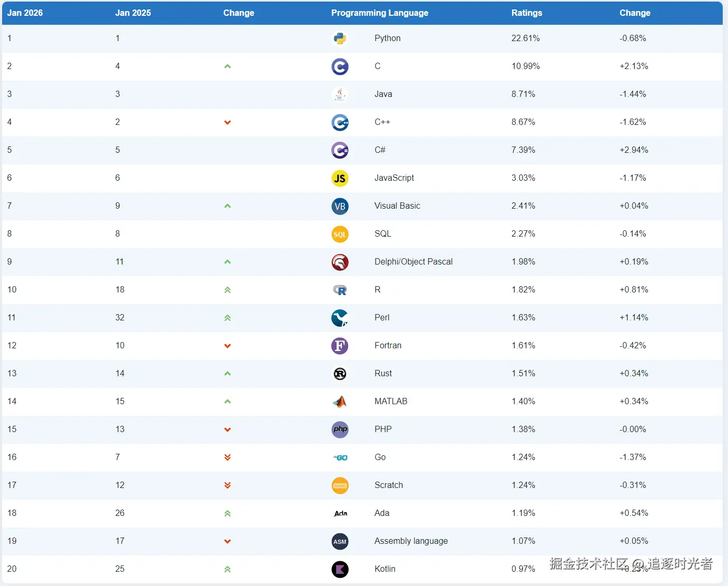Click the green up arrow in Visual Basic row
The image size is (728, 586).
pos(228,206)
